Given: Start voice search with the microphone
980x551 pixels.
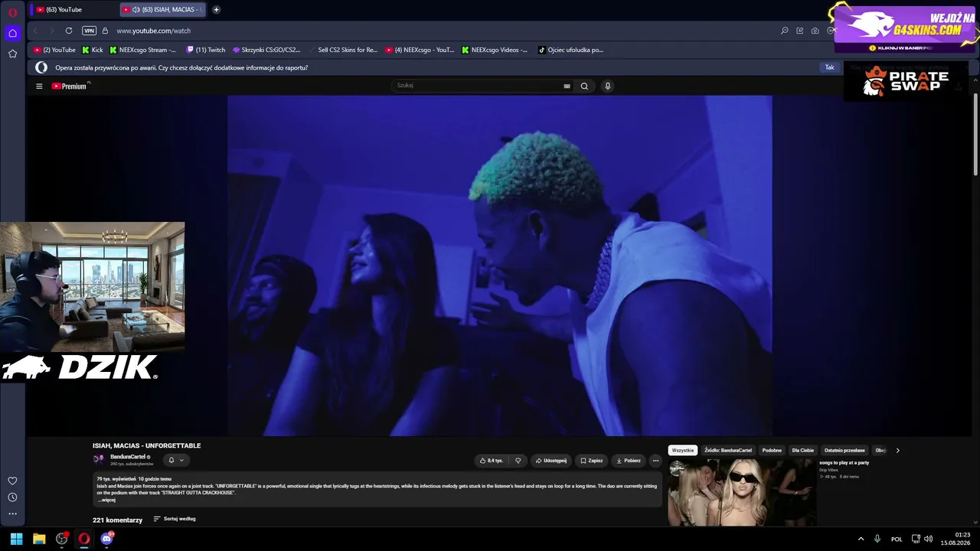Looking at the screenshot, I should click(608, 86).
